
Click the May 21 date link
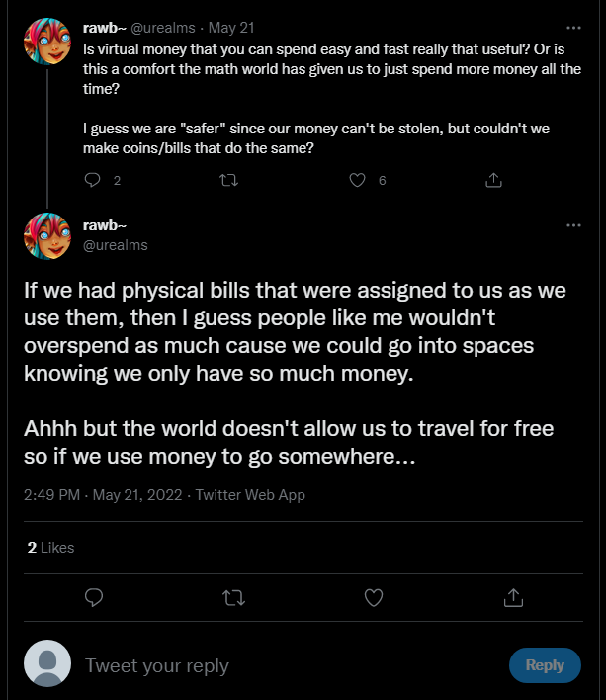[x=231, y=28]
